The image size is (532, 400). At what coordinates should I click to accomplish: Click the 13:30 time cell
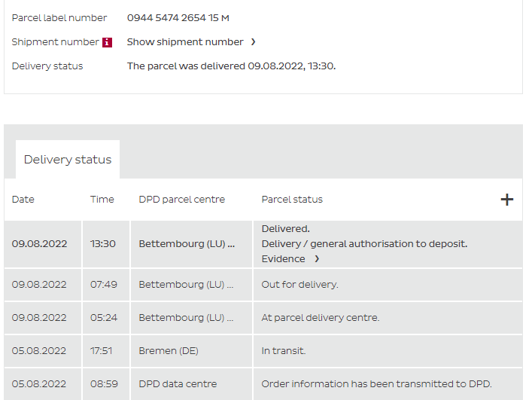103,244
